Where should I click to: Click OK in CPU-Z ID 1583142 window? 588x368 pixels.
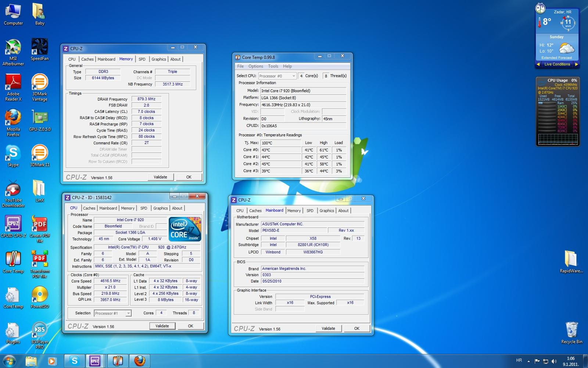(191, 326)
